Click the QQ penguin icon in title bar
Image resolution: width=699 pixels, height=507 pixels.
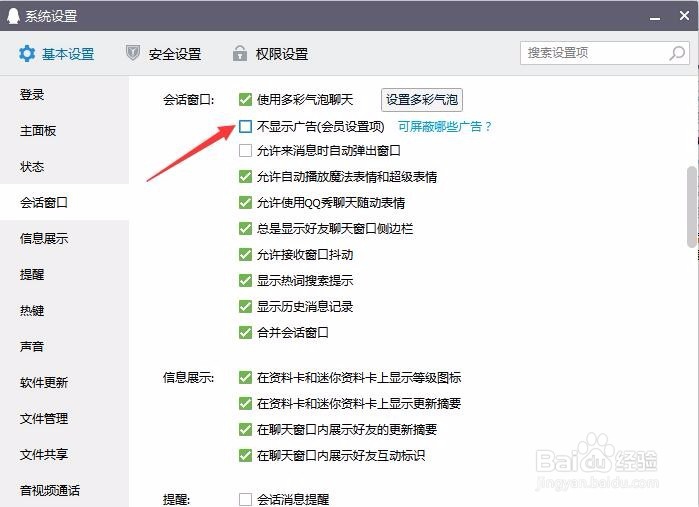pyautogui.click(x=13, y=16)
